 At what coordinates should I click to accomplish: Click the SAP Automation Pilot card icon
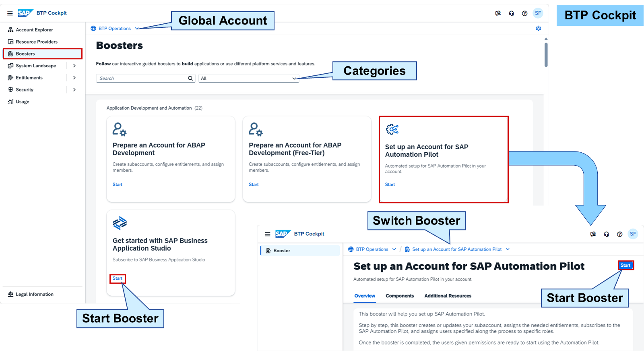(392, 129)
